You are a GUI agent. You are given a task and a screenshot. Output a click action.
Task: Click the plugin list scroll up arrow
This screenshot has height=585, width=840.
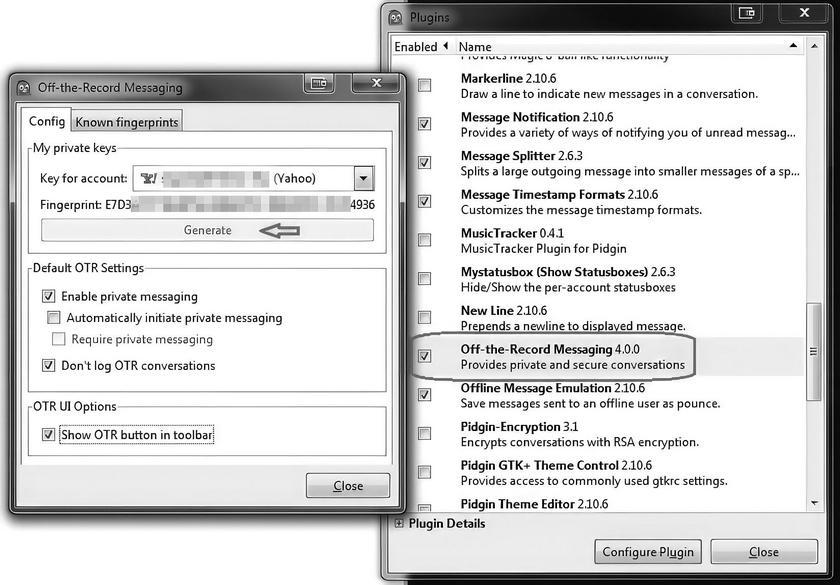pyautogui.click(x=814, y=47)
